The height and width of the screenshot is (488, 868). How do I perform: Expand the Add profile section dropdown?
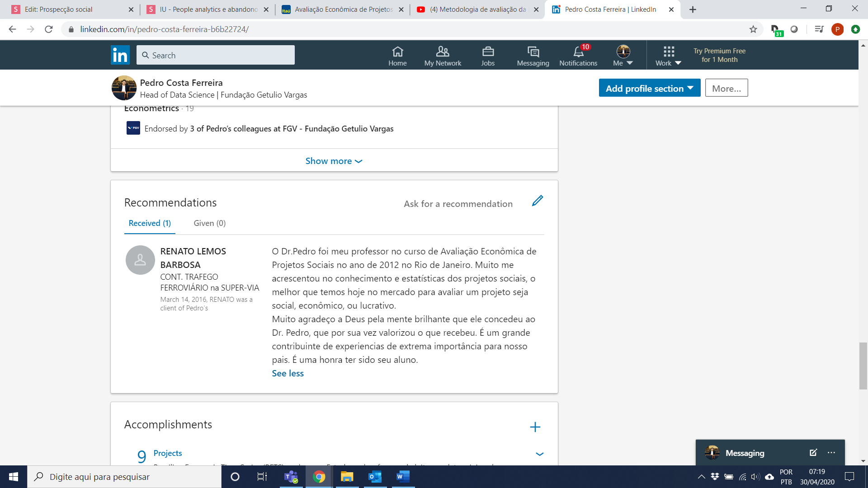(649, 88)
